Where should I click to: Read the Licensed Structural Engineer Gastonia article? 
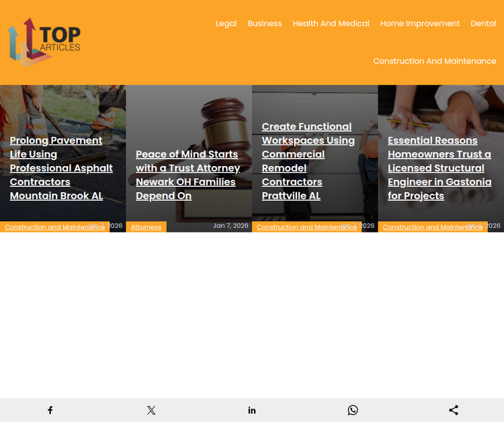pos(439,168)
